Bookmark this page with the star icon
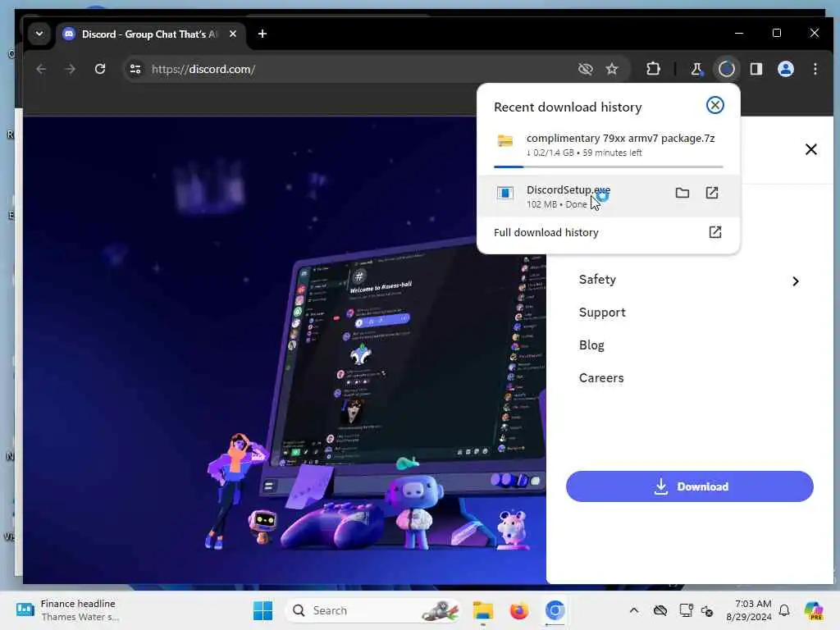The width and height of the screenshot is (840, 630). tap(612, 69)
